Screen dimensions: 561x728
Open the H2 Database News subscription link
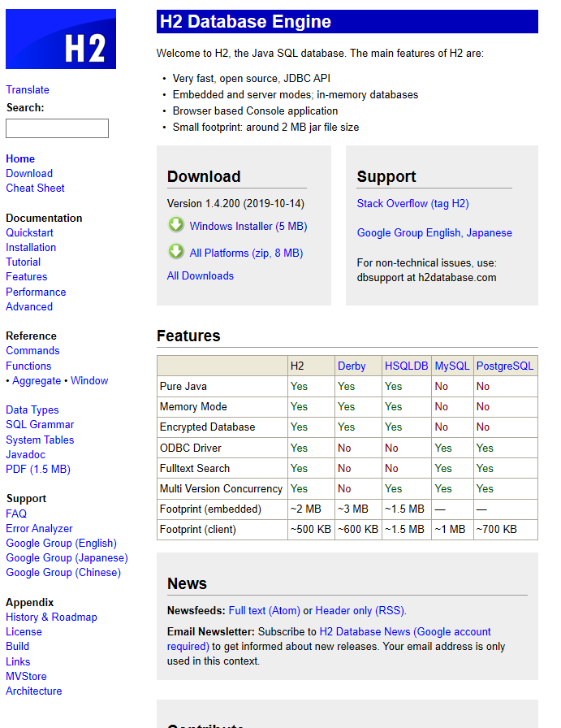329,639
